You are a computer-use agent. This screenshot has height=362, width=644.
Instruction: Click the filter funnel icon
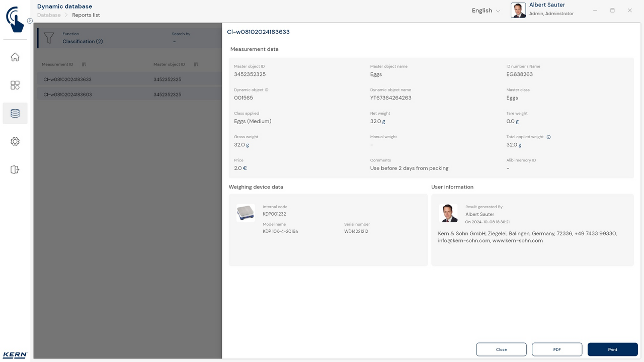click(x=49, y=38)
